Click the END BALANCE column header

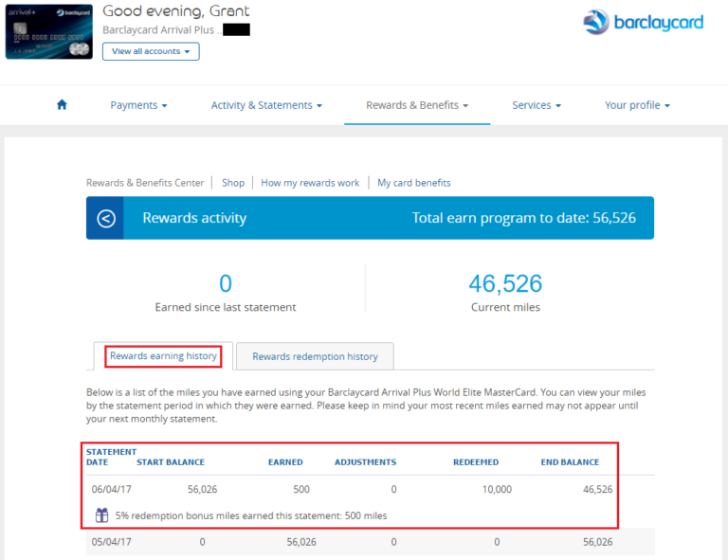click(570, 462)
